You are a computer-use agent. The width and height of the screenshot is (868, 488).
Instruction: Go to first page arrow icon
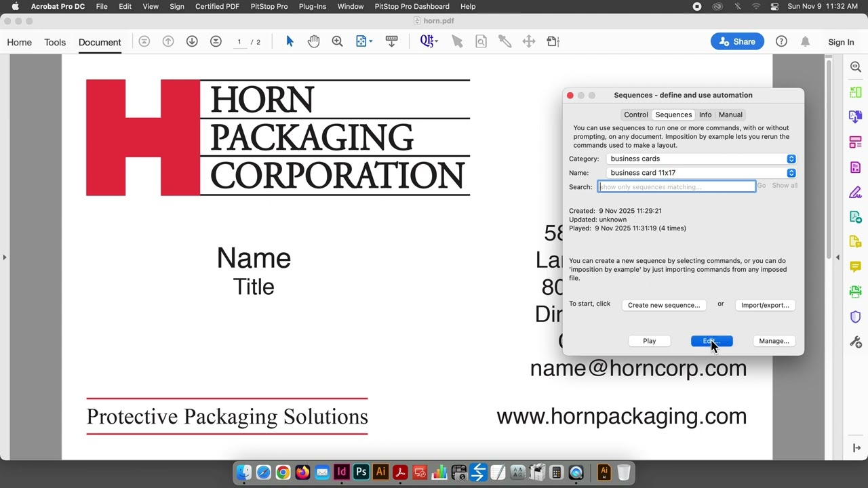[144, 41]
